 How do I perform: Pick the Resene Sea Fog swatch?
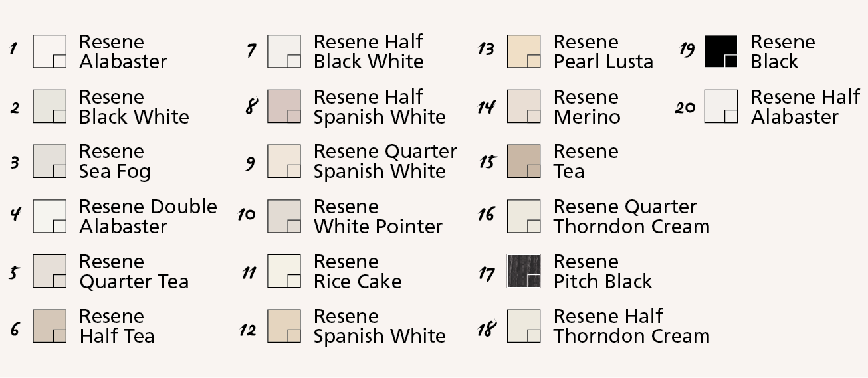click(49, 161)
